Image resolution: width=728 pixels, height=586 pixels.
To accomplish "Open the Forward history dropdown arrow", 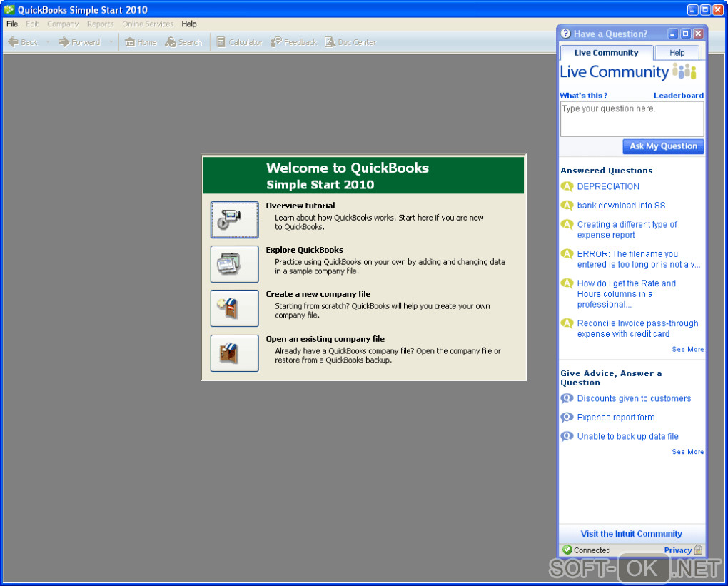I will pyautogui.click(x=111, y=42).
